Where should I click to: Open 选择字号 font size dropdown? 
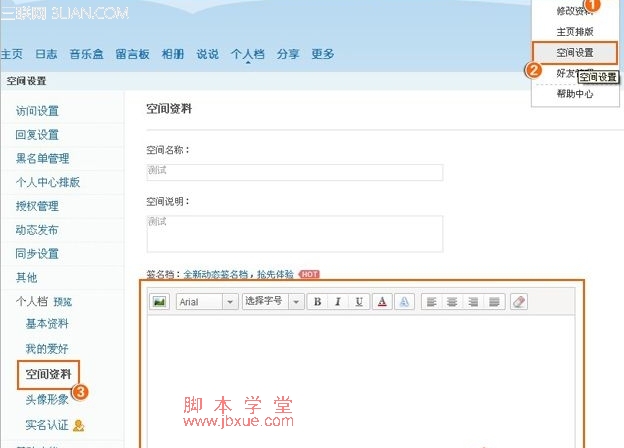coord(273,302)
